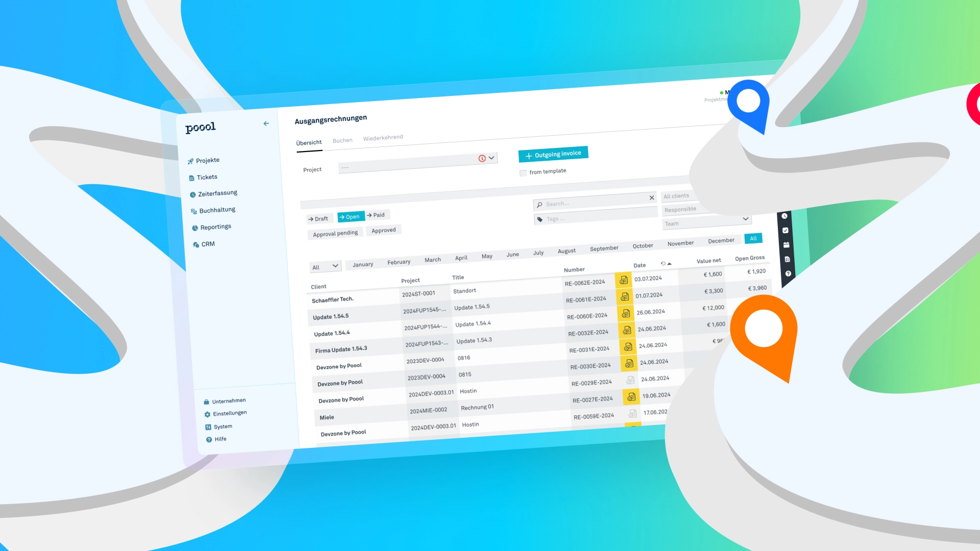
Task: Enable the 'Approval pending' status filter
Action: coord(335,232)
